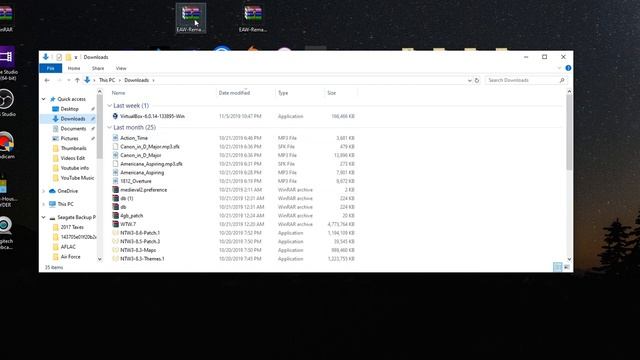The height and width of the screenshot is (360, 640).
Task: Click Downloads in address breadcrumb
Action: [x=136, y=80]
